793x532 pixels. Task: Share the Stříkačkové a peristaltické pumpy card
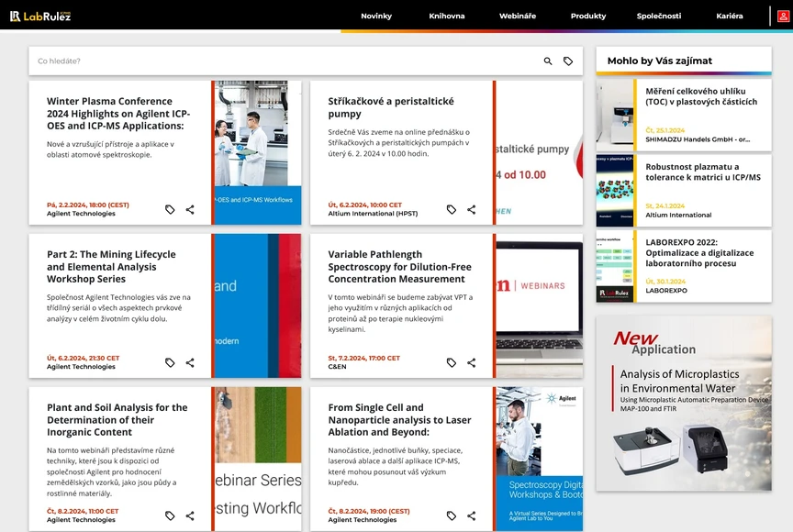click(x=472, y=209)
